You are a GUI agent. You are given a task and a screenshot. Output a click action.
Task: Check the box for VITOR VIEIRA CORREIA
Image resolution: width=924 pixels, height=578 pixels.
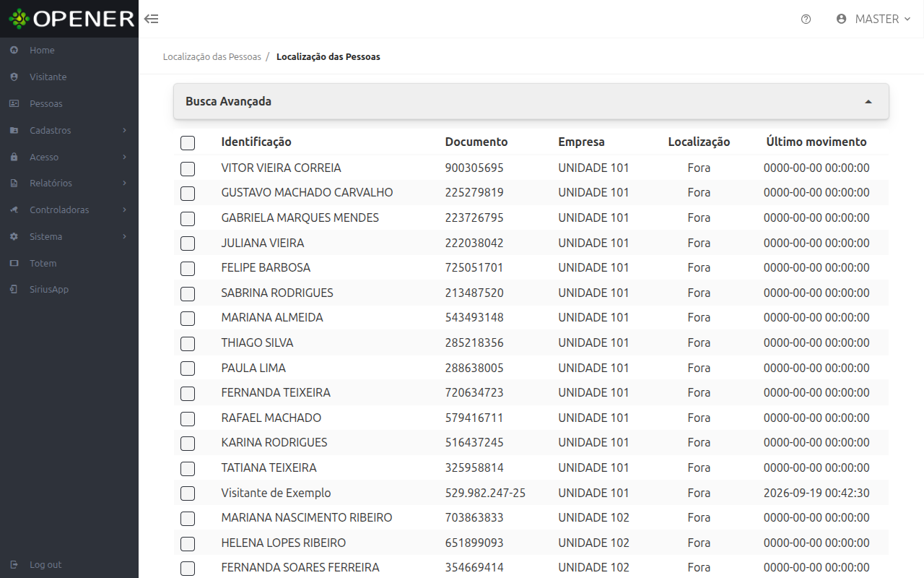tap(188, 169)
